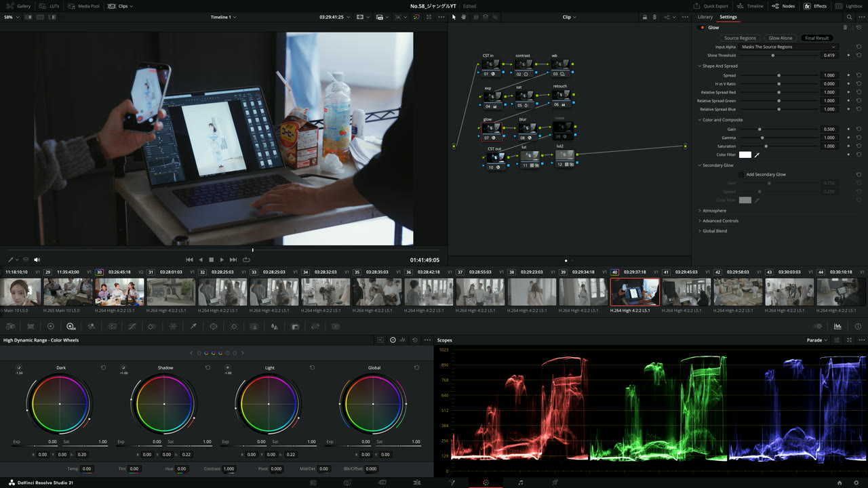The height and width of the screenshot is (488, 868).
Task: Delete the Glow effect with trash icon
Action: (845, 28)
